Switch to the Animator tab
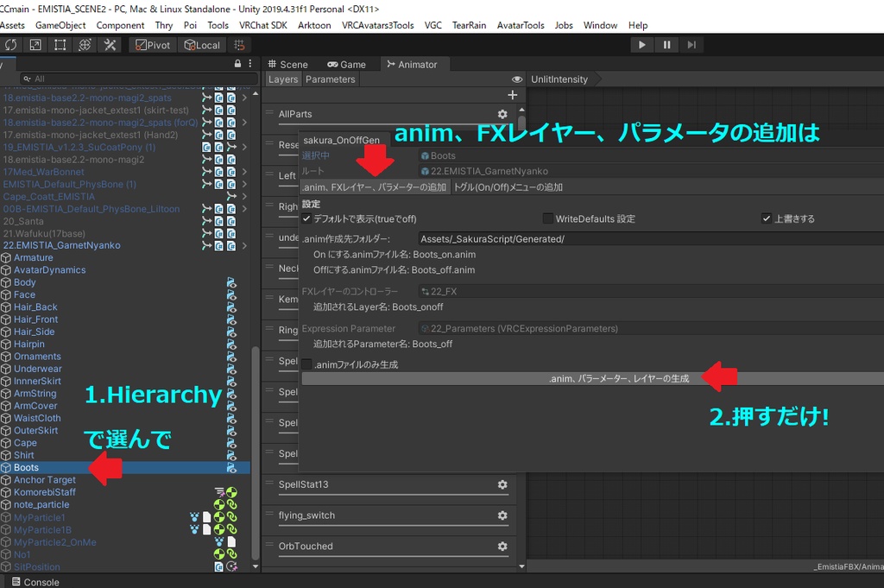884x588 pixels. [x=412, y=64]
